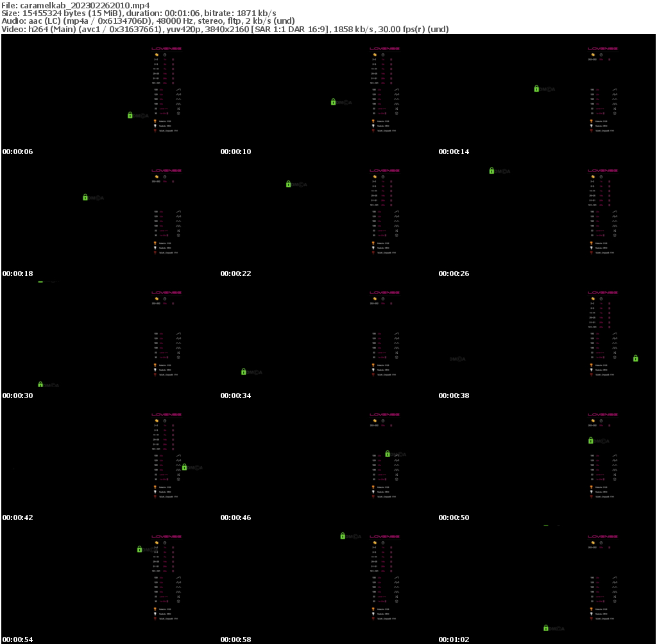Click the silver trophy icon in 00:00:54 frame

click(x=155, y=613)
